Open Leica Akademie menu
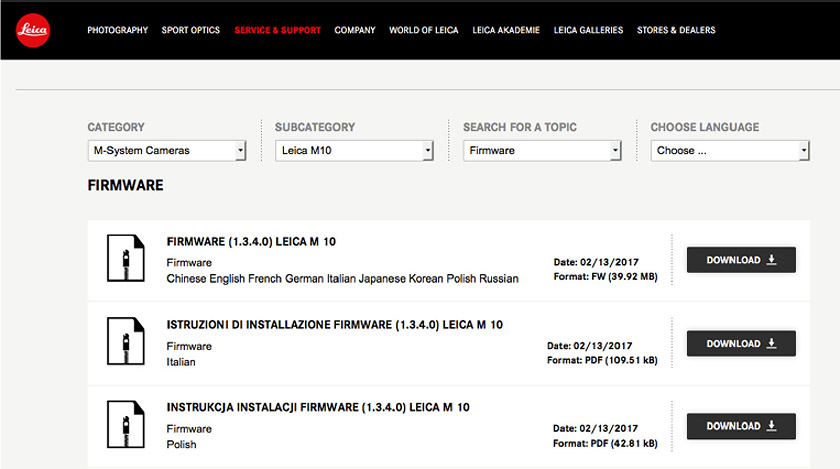Viewport: 840px width, 469px height. coord(506,30)
